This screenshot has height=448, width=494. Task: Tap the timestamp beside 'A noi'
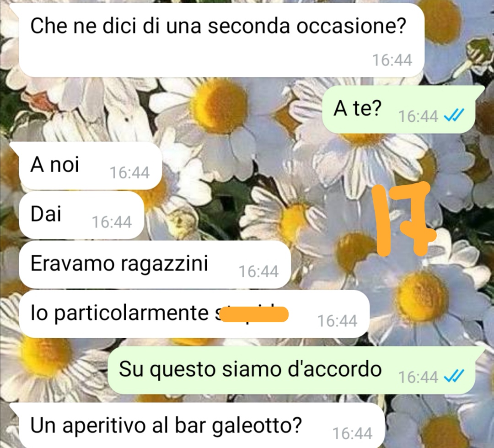[x=129, y=173]
